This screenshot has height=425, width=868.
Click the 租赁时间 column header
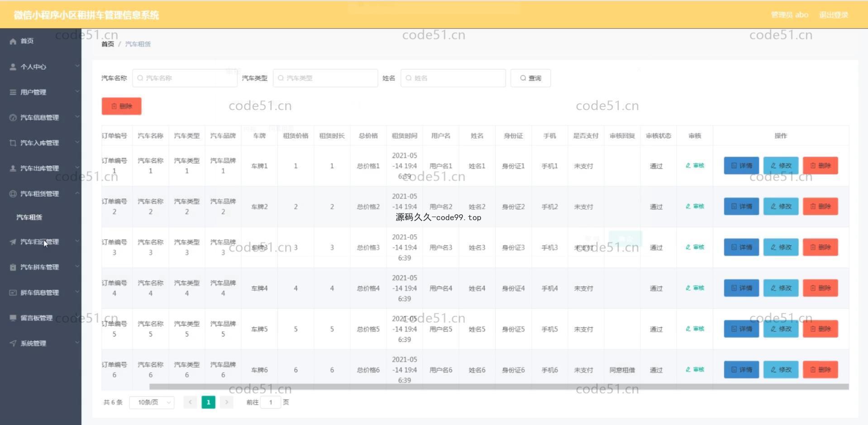click(404, 136)
